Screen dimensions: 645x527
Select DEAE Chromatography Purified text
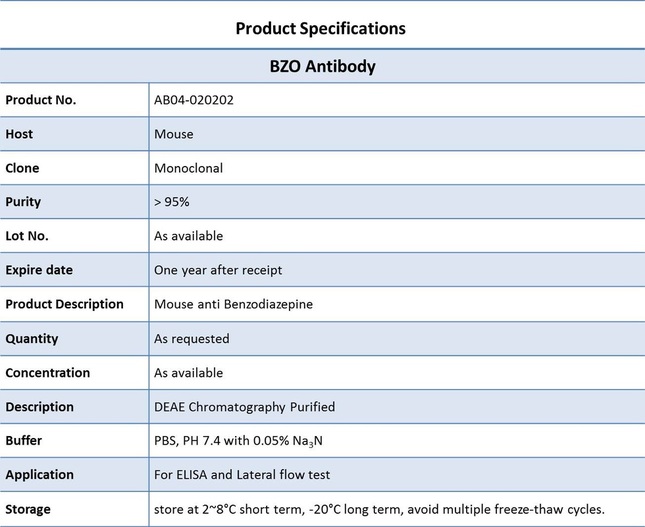(x=244, y=407)
